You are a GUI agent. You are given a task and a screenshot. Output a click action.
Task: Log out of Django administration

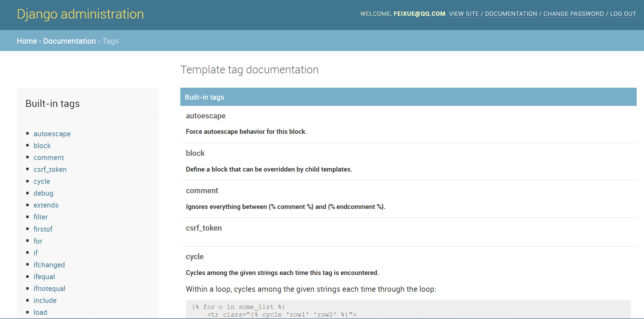[x=623, y=14]
